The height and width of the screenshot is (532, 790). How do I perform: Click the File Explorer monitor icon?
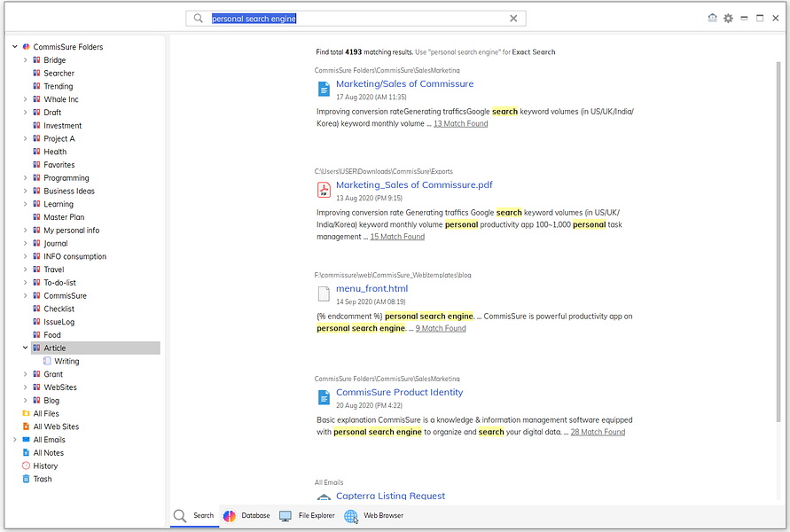tap(285, 516)
